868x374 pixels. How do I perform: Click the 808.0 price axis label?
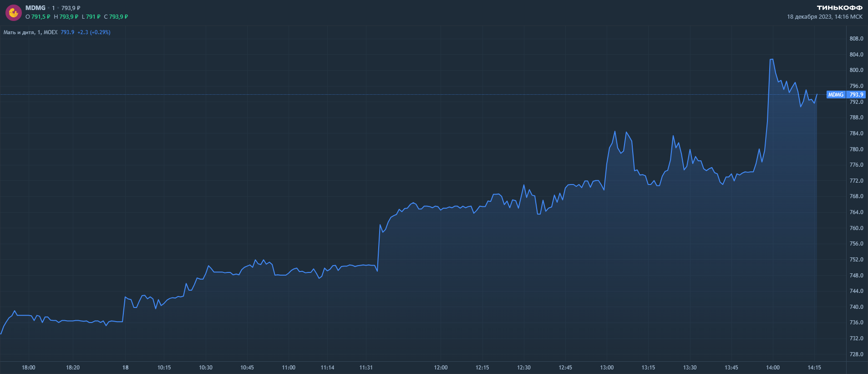pos(856,39)
